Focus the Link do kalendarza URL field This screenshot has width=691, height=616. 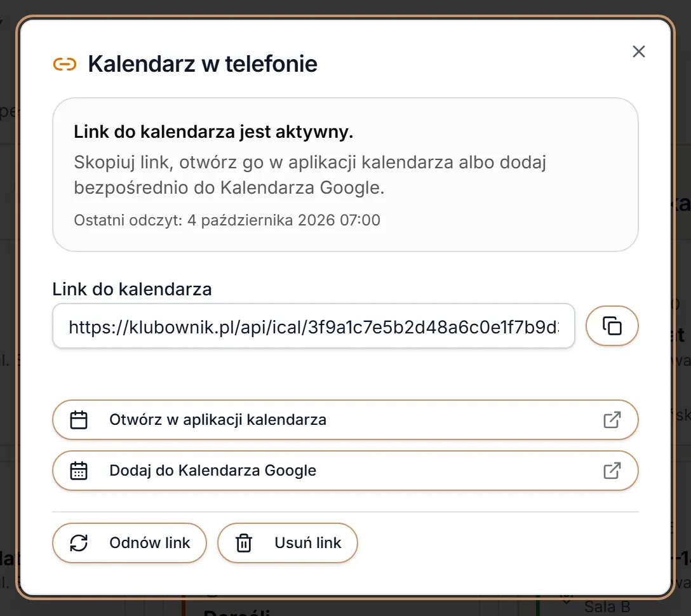(x=313, y=326)
